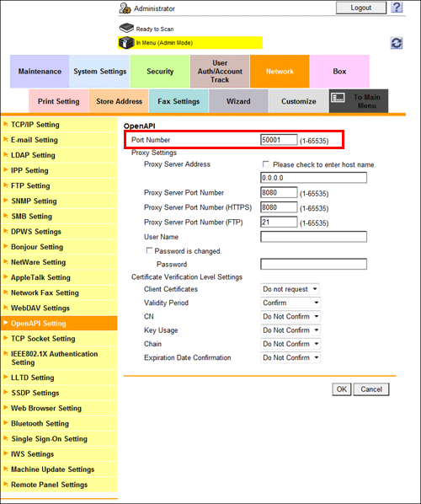Click the refresh icon
This screenshot has height=504, width=421.
pos(397,43)
